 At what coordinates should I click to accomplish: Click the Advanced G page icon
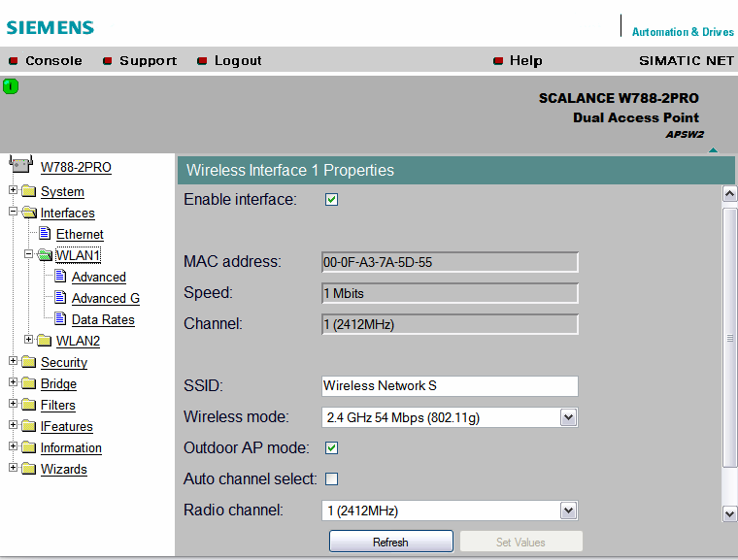click(x=60, y=297)
